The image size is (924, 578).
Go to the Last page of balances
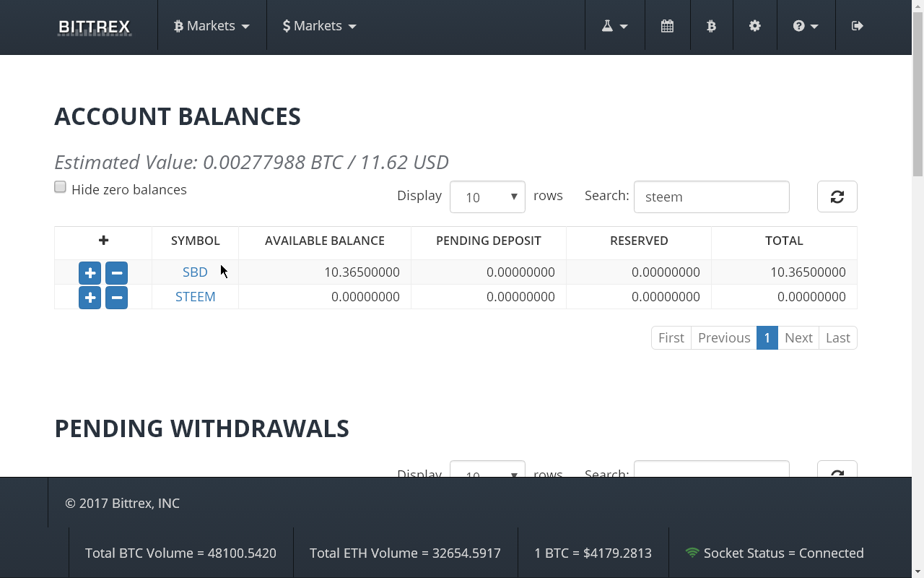[x=838, y=338]
